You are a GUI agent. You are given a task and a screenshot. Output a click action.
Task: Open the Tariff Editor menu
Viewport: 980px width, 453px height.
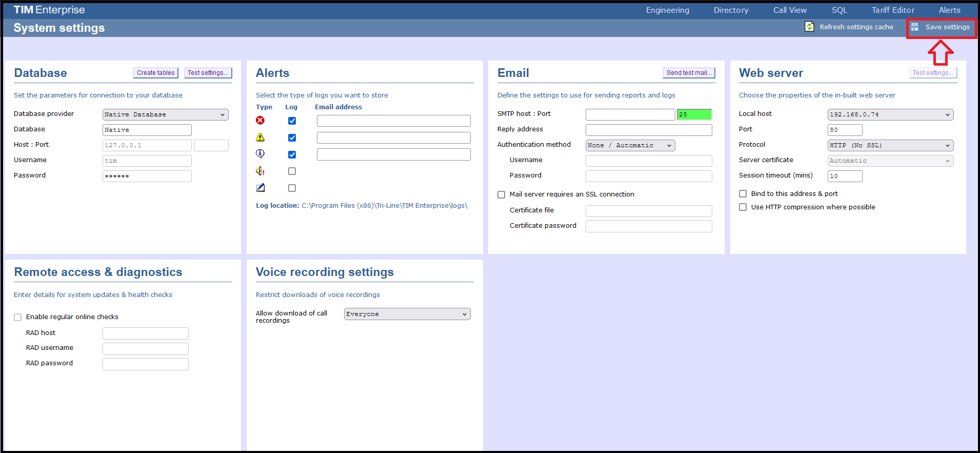pyautogui.click(x=892, y=10)
